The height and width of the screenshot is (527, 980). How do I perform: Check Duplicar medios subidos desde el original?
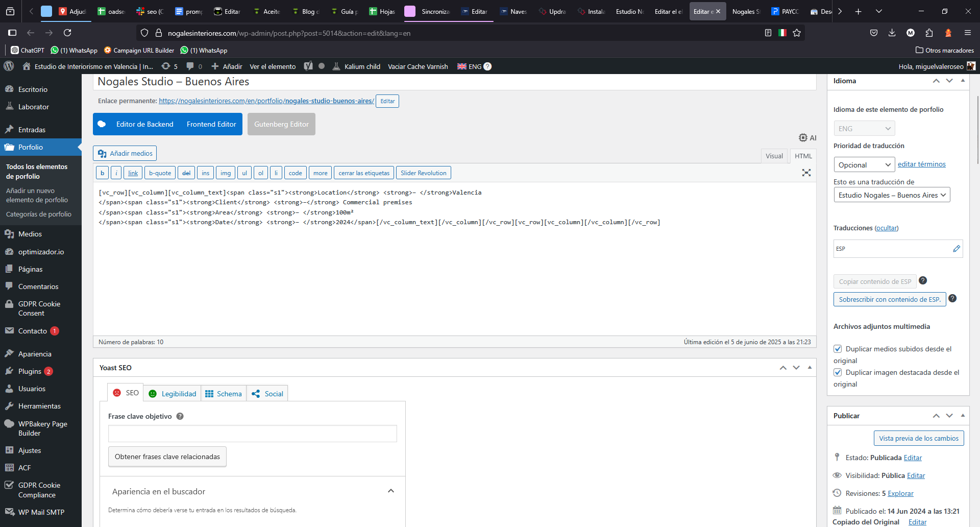[838, 349]
